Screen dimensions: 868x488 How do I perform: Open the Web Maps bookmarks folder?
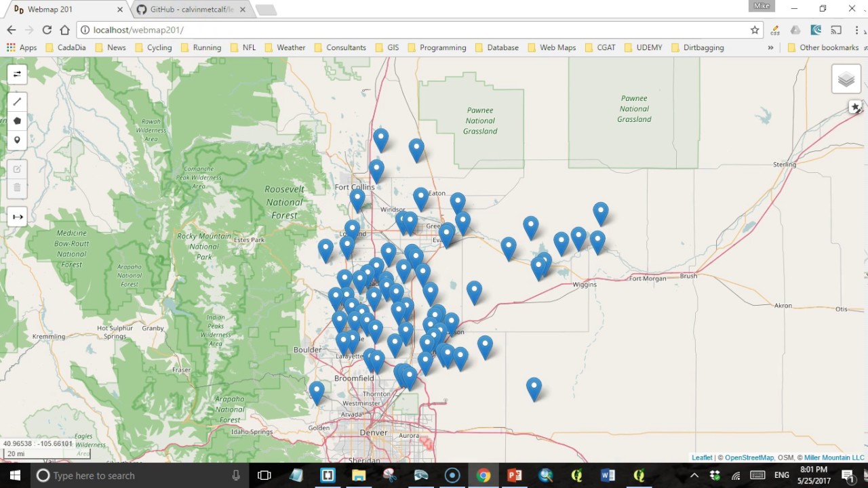coord(551,47)
